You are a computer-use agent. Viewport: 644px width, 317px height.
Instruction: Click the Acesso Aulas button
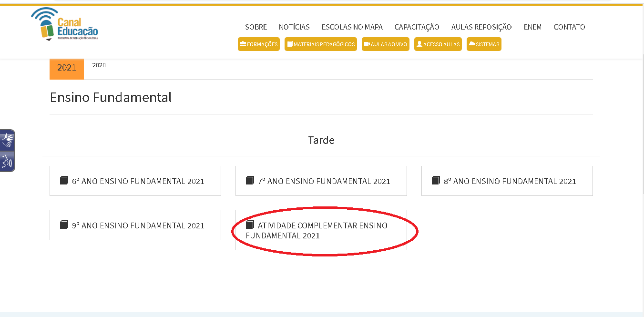click(x=438, y=44)
